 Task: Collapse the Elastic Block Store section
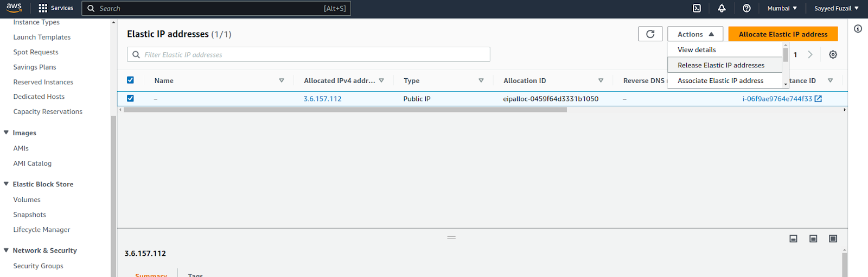tap(6, 184)
